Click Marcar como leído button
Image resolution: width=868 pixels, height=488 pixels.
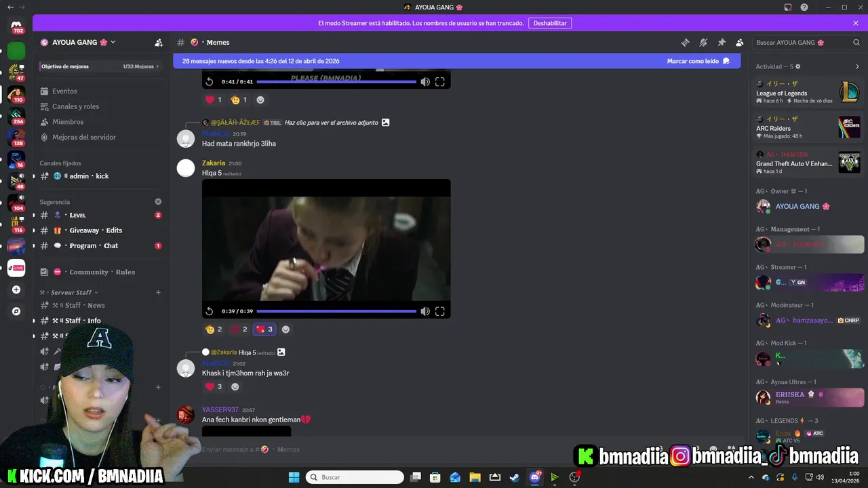698,61
